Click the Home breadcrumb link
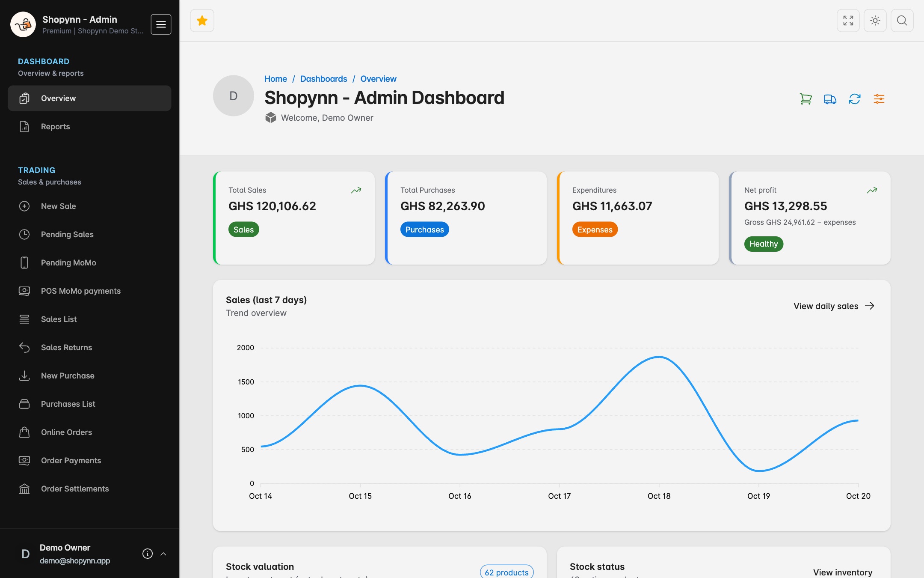The image size is (924, 578). click(x=275, y=79)
